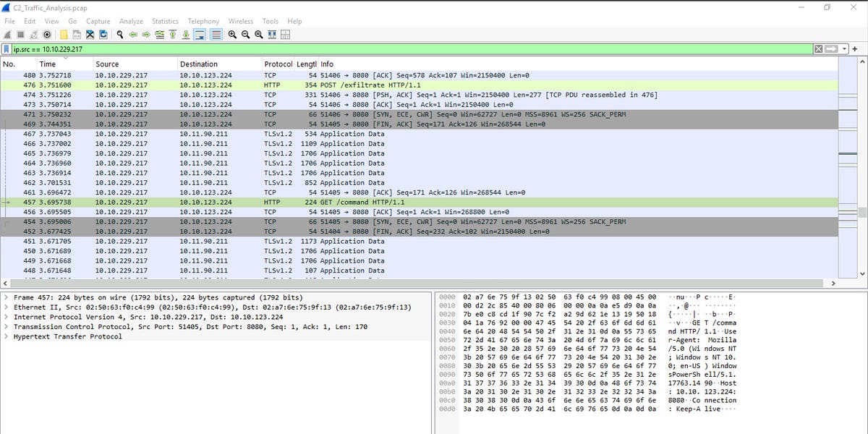Viewport: 868px width, 434px height.
Task: Toggle auto-scroll in live capture
Action: coord(200,34)
